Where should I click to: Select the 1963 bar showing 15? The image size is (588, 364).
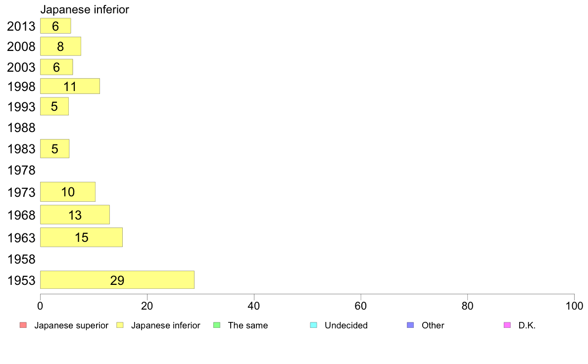point(81,237)
